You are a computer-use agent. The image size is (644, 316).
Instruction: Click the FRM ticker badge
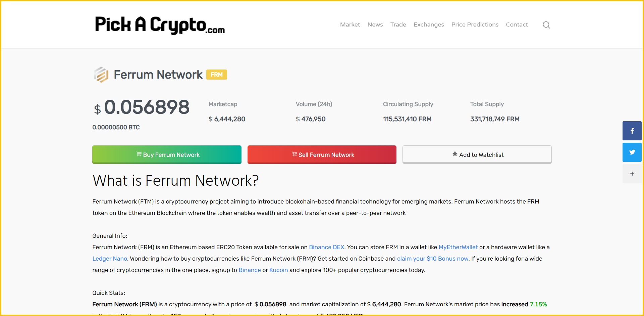[217, 74]
